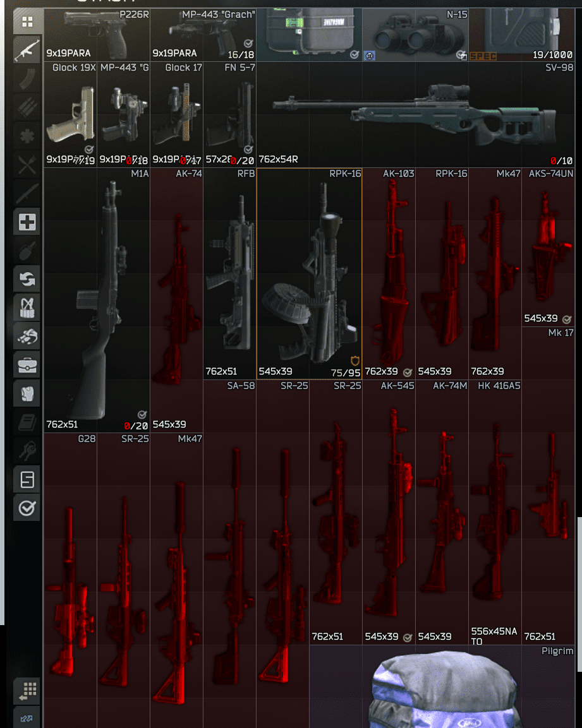Click the checkmark badge on AK-545
This screenshot has height=728, width=582.
[408, 638]
